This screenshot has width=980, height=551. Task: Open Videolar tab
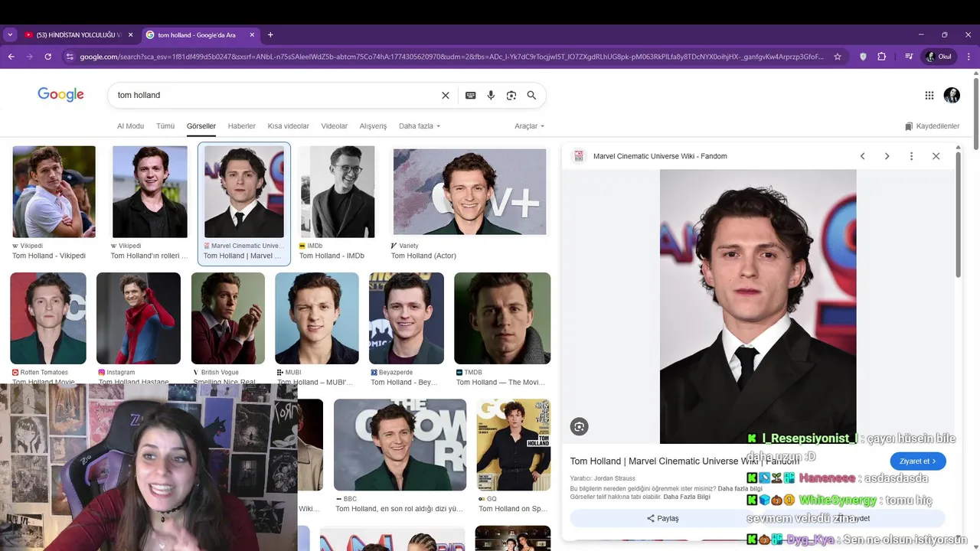point(335,126)
